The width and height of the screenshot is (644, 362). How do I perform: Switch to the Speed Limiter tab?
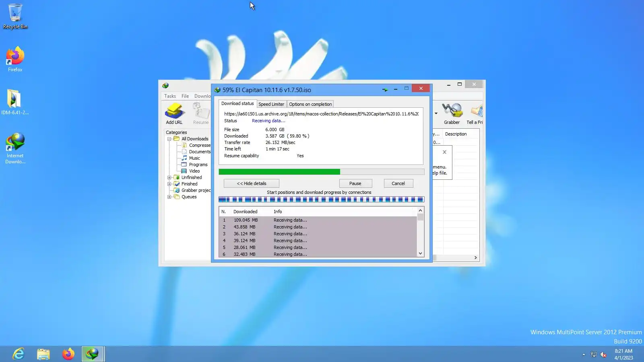pos(271,104)
